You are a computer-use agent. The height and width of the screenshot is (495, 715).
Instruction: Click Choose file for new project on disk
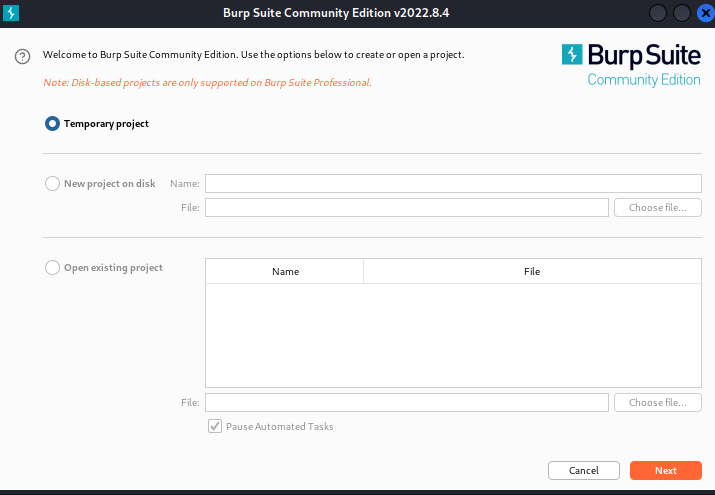[x=658, y=207]
